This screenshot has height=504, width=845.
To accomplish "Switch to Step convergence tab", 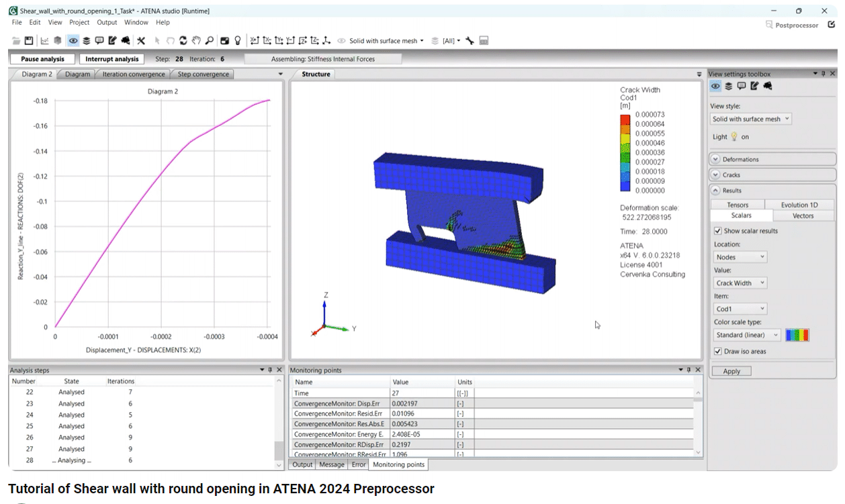I will click(203, 74).
